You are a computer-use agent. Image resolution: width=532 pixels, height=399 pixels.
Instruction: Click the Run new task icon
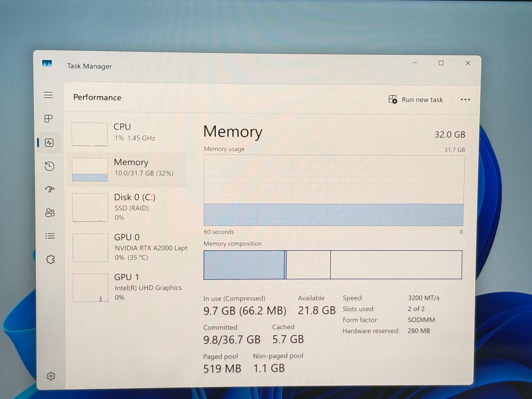tap(393, 99)
